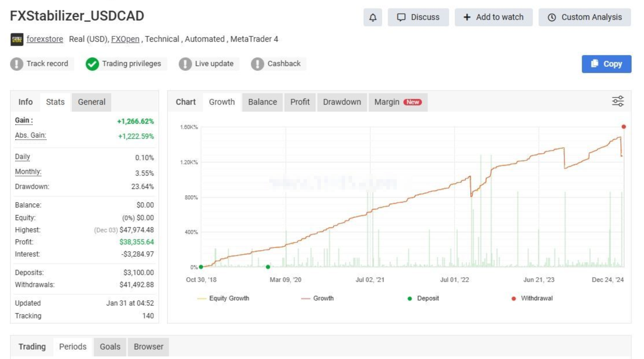This screenshot has height=359, width=644.
Task: Click the forexstore avatar thumbnail
Action: (x=17, y=39)
